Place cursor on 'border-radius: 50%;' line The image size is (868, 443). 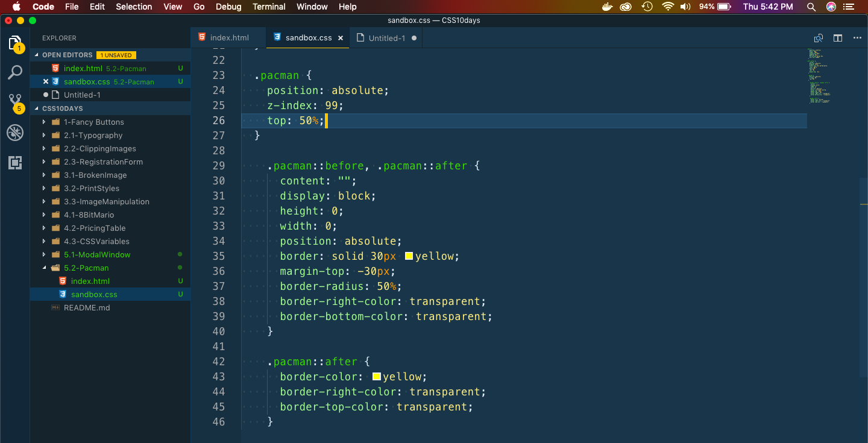[x=341, y=286]
